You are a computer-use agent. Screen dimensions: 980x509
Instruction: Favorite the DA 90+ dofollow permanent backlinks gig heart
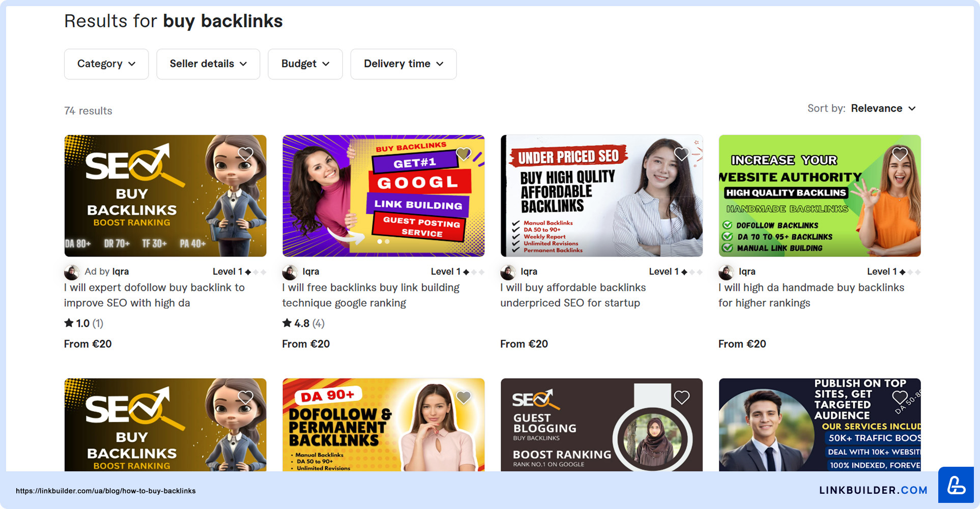[464, 397]
